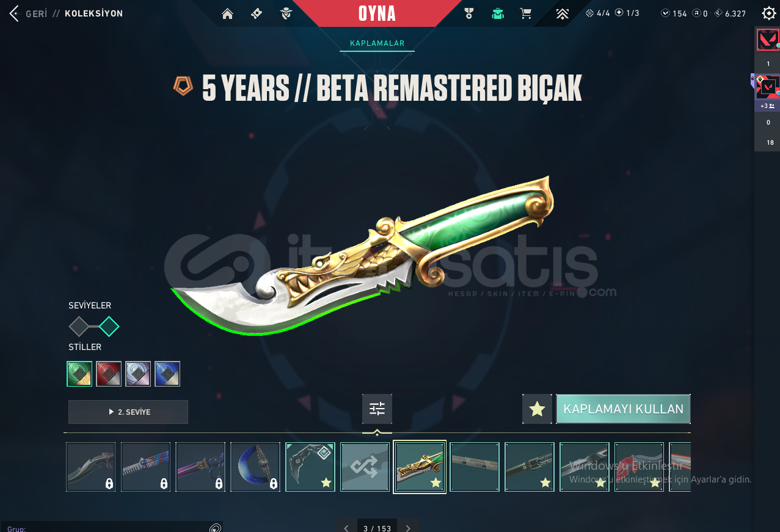Open the home icon in top navigation
The width and height of the screenshot is (780, 532).
(228, 13)
